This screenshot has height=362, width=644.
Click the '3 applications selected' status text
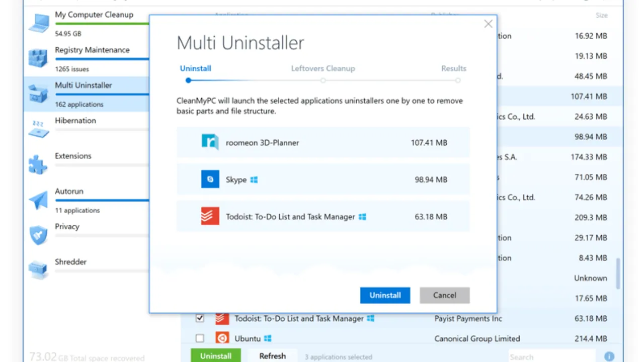tap(339, 357)
